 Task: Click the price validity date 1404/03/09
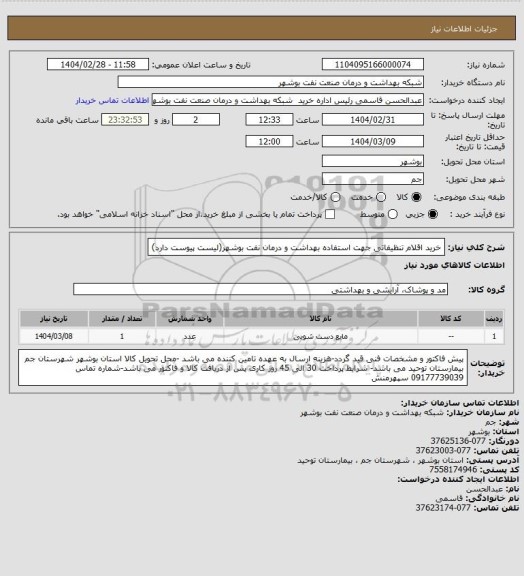373,141
